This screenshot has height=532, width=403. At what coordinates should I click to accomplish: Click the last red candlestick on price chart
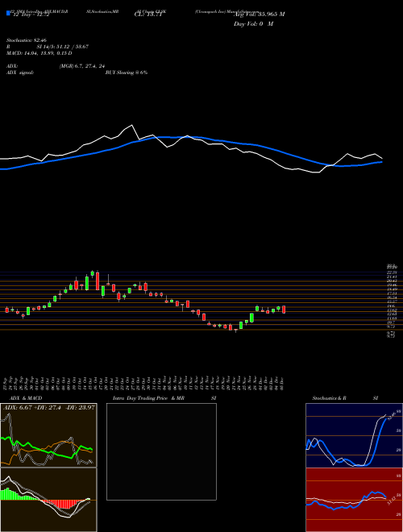tap(284, 310)
